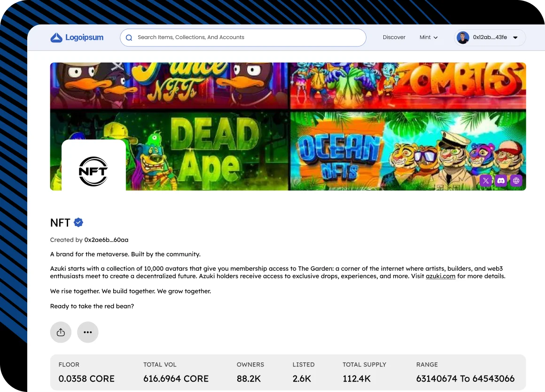Click the blue verified badge next to NFT
545x392 pixels.
point(78,222)
